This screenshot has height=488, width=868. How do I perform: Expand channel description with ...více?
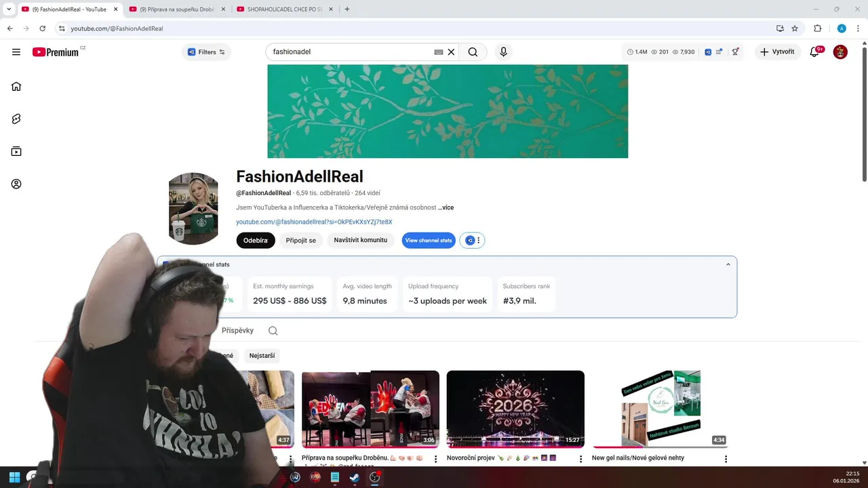[x=446, y=207]
